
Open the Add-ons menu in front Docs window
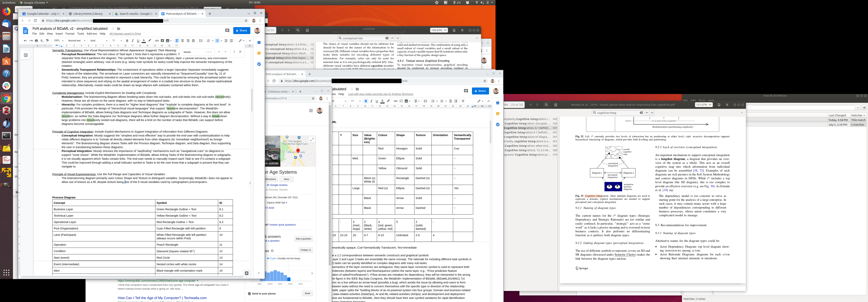pos(92,34)
